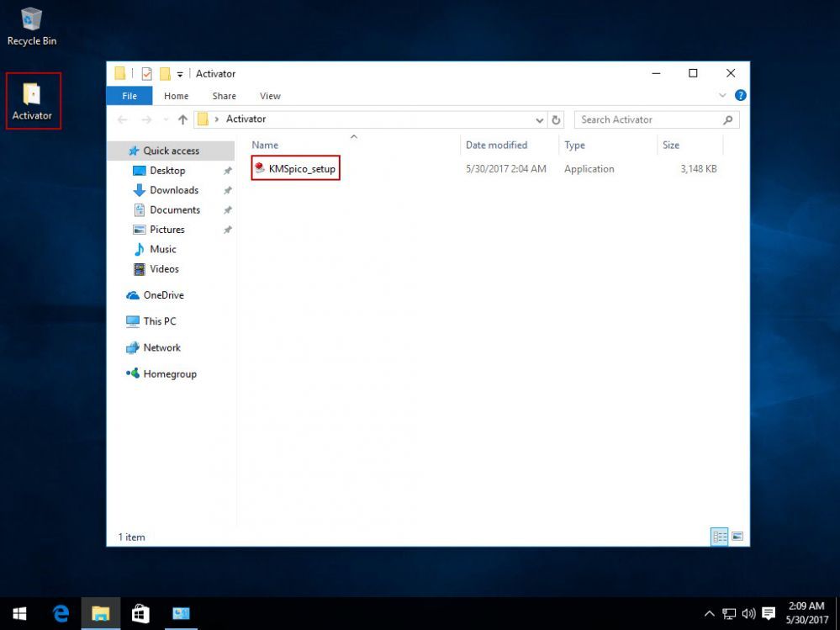
Task: Expand the address bar history dropdown
Action: pos(540,120)
